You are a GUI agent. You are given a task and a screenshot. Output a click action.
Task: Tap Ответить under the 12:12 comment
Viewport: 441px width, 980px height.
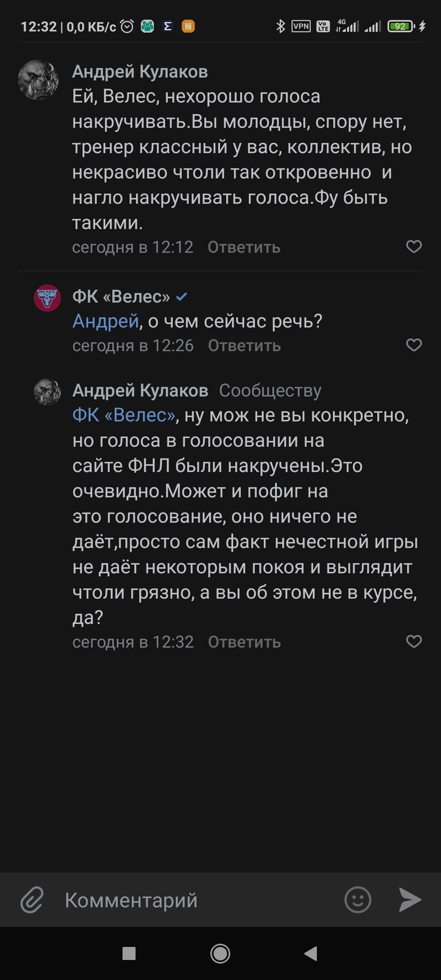pyautogui.click(x=244, y=247)
